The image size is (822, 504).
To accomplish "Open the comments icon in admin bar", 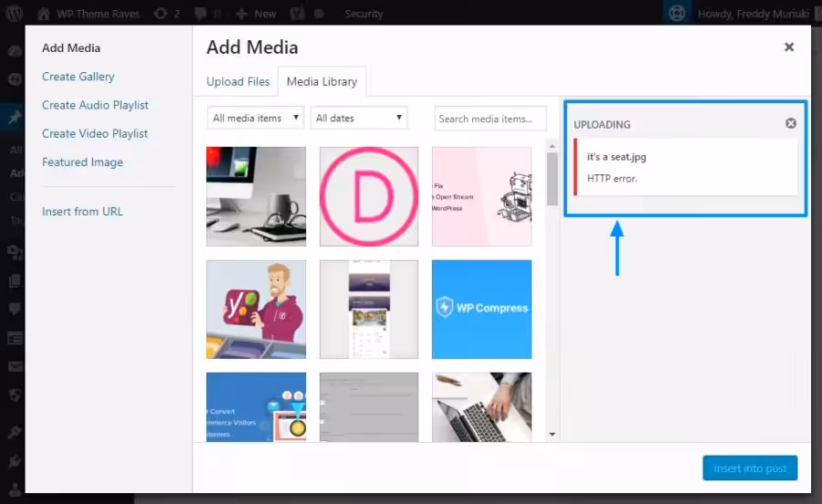I will 200,14.
